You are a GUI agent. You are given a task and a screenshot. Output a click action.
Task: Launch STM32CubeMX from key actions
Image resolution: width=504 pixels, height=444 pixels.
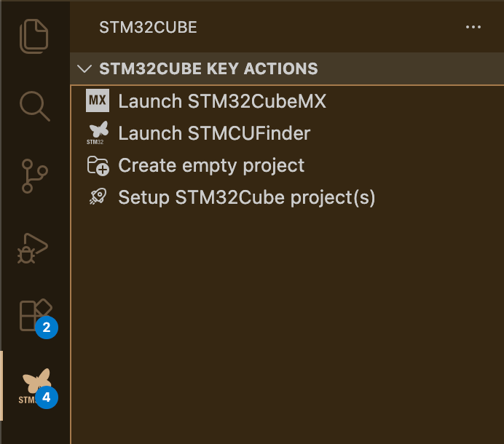pyautogui.click(x=222, y=101)
